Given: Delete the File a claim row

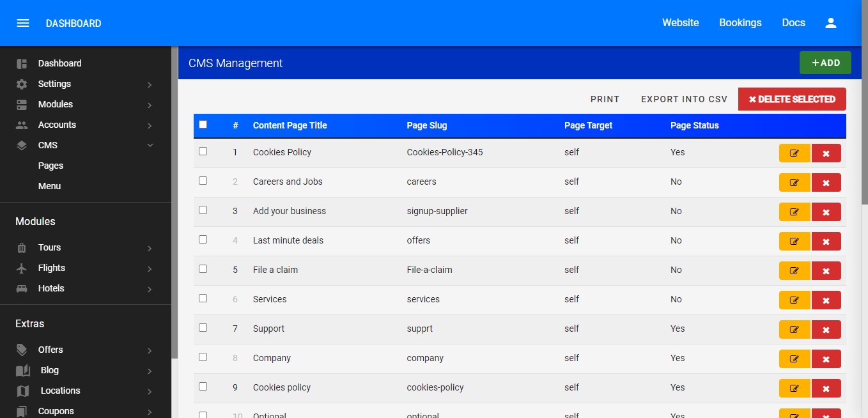Looking at the screenshot, I should [x=826, y=271].
